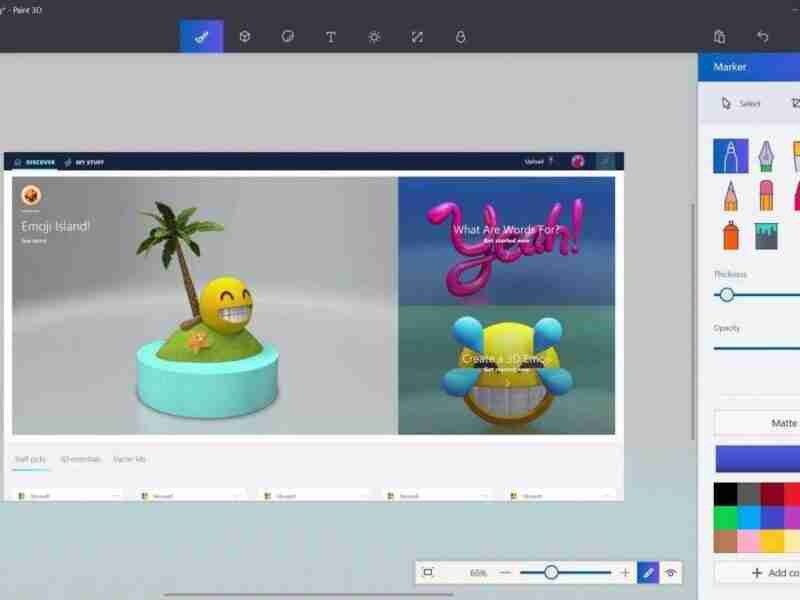Select the Text tool
The height and width of the screenshot is (600, 800).
click(x=331, y=37)
